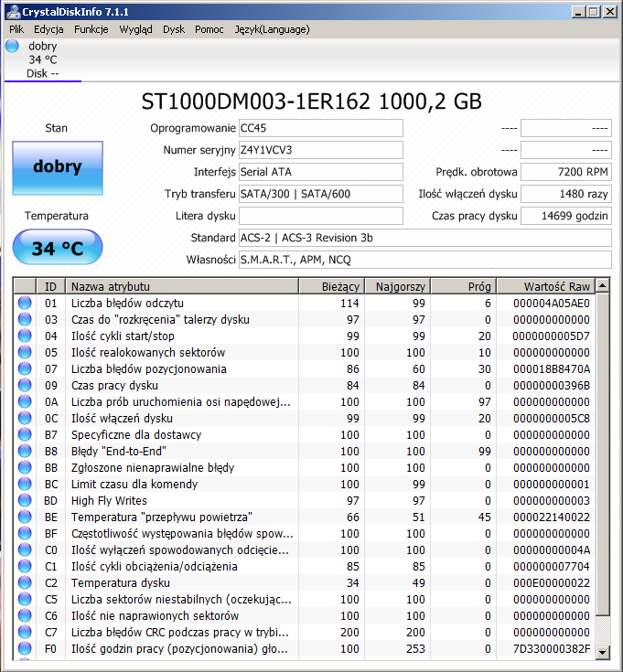The height and width of the screenshot is (672, 623).
Task: Click the empty Litera dysku field
Action: click(321, 216)
